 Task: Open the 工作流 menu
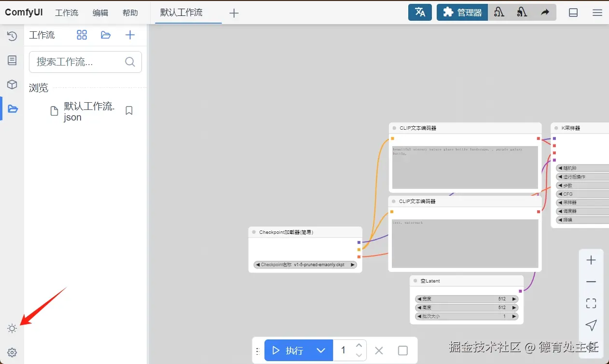pyautogui.click(x=67, y=13)
